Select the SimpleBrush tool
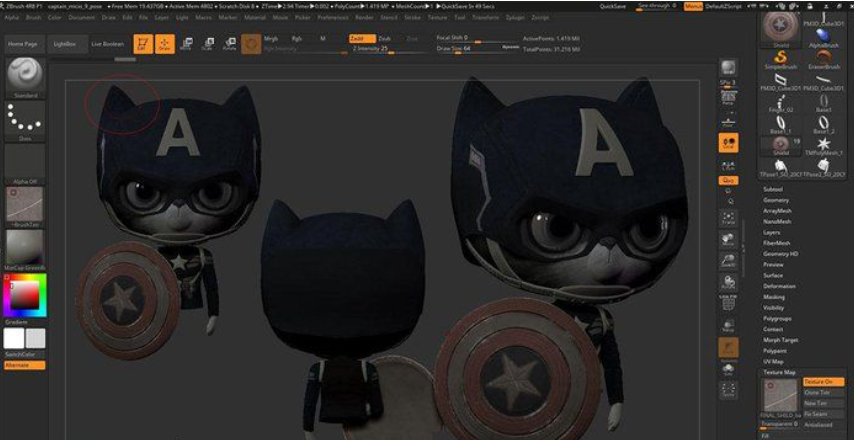 pos(780,59)
